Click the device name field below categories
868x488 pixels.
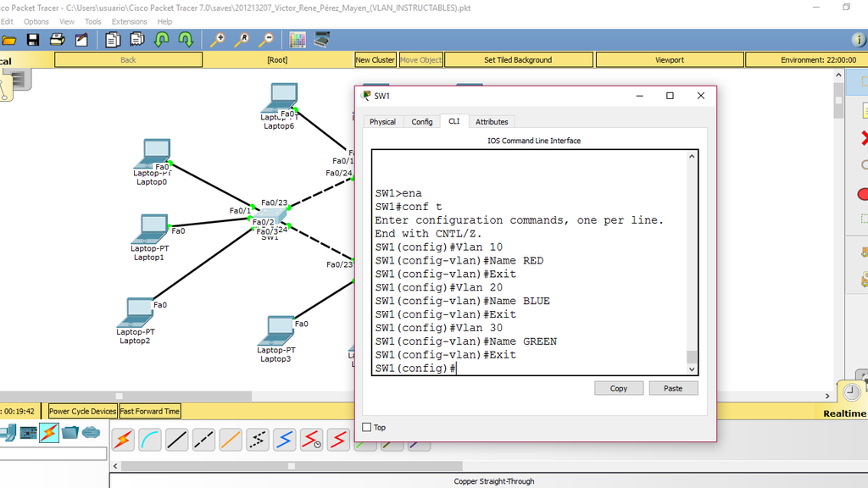[x=53, y=454]
